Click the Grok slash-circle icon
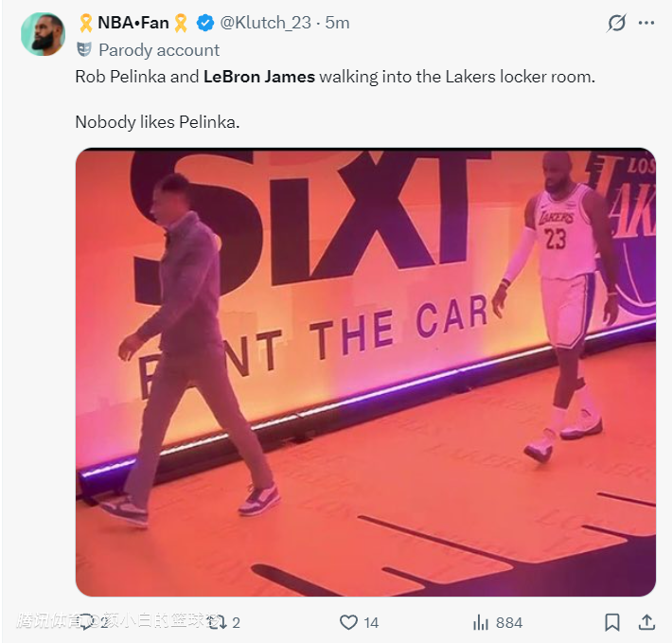The image size is (672, 643). (616, 23)
